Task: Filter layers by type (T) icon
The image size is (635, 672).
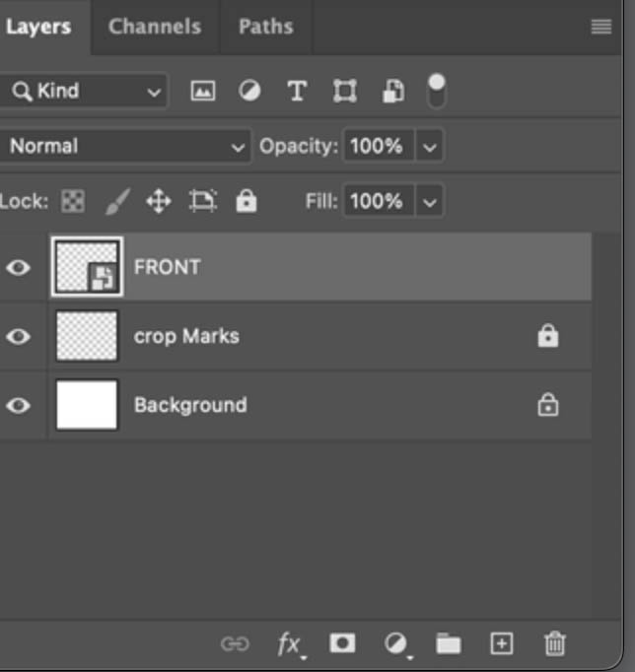Action: (x=296, y=91)
